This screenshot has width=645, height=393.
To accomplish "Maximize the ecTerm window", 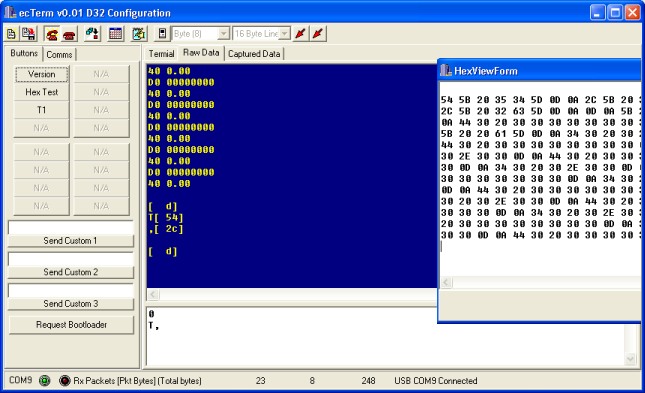I will [x=615, y=13].
